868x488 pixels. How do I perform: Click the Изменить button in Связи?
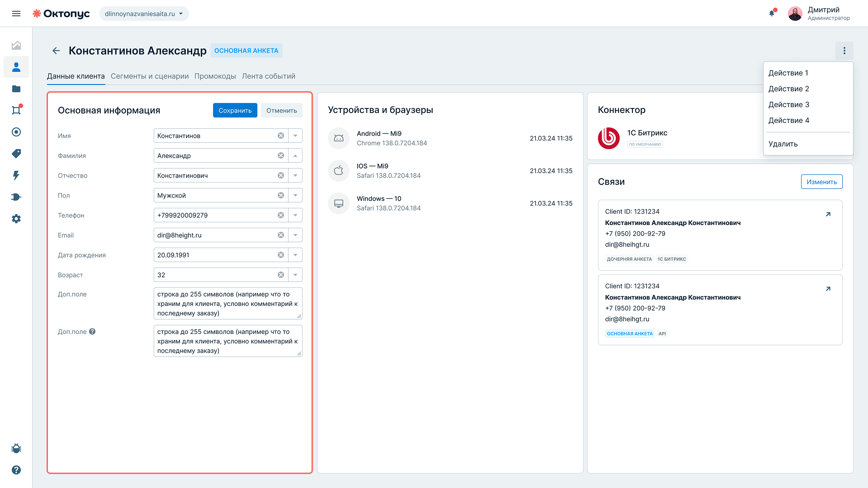[x=821, y=182]
